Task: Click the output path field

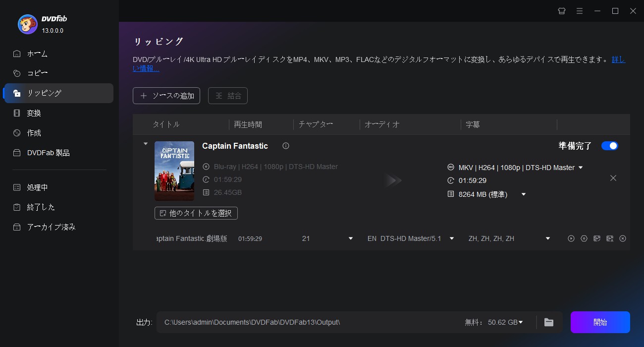Action: [x=310, y=322]
